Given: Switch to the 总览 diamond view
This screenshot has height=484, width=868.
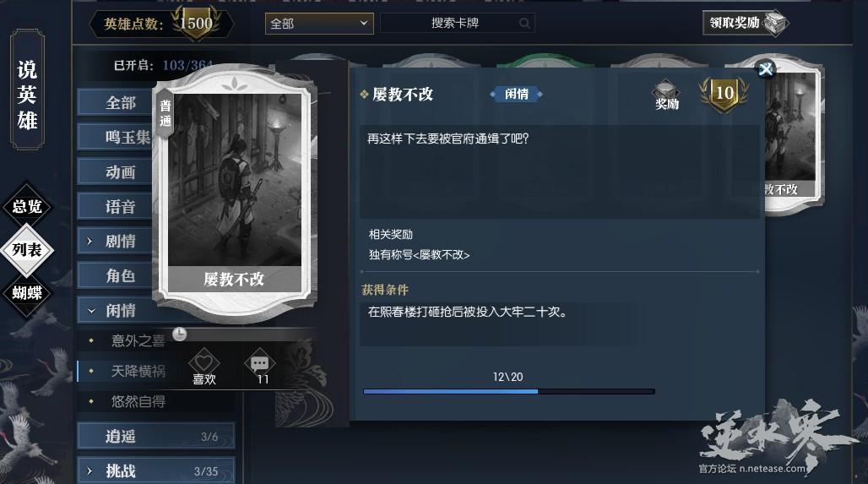Looking at the screenshot, I should pyautogui.click(x=26, y=207).
